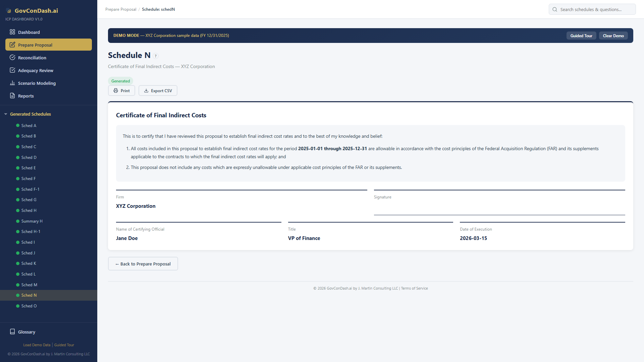Click the Glossary book icon
This screenshot has height=362, width=644.
12,332
